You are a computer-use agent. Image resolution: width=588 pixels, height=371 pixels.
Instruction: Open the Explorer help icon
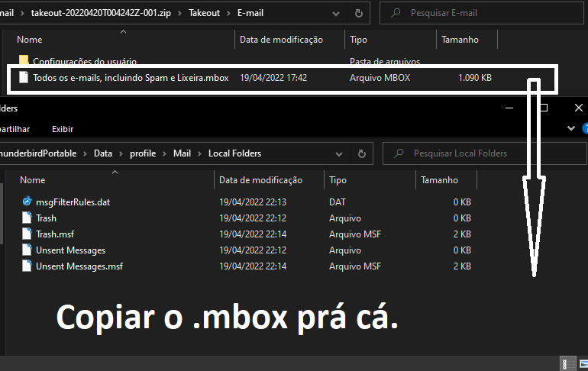click(584, 129)
